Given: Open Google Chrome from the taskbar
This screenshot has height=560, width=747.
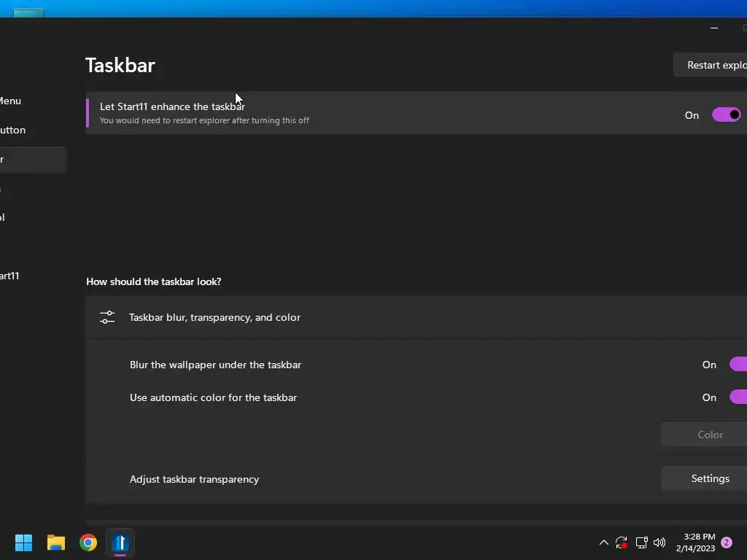Looking at the screenshot, I should click(x=88, y=542).
